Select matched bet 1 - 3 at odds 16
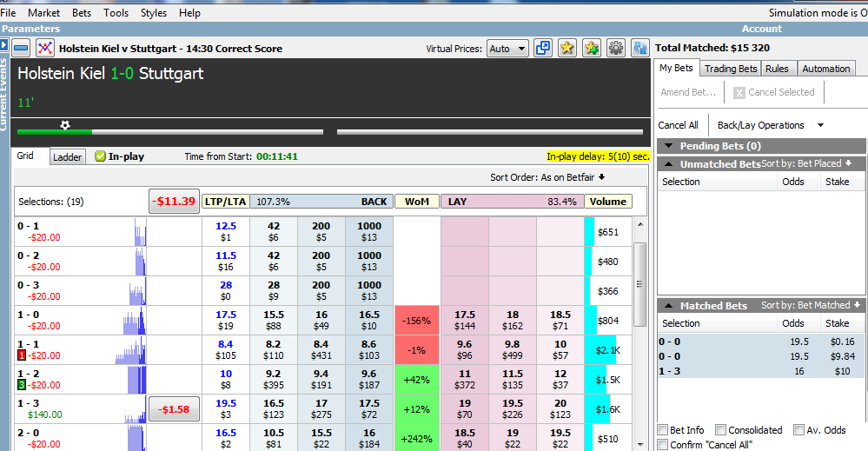Viewport: 868px width, 451px height. click(760, 371)
